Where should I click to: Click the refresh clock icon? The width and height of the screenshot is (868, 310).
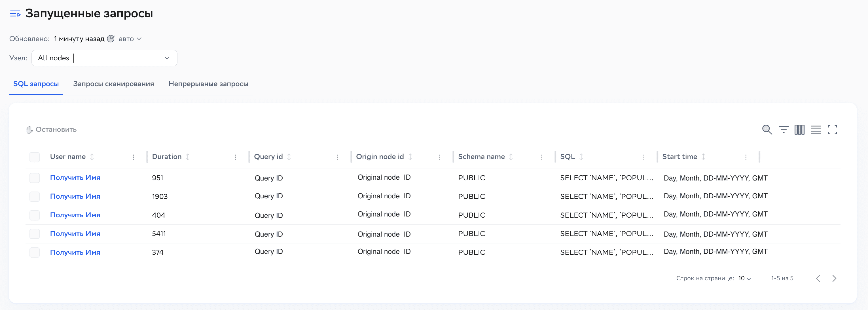click(x=111, y=39)
